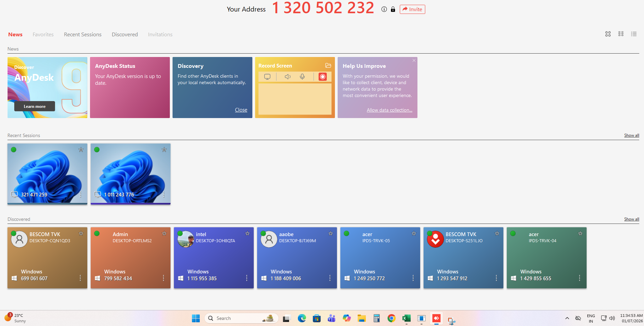Start recording with the red record button

[322, 77]
